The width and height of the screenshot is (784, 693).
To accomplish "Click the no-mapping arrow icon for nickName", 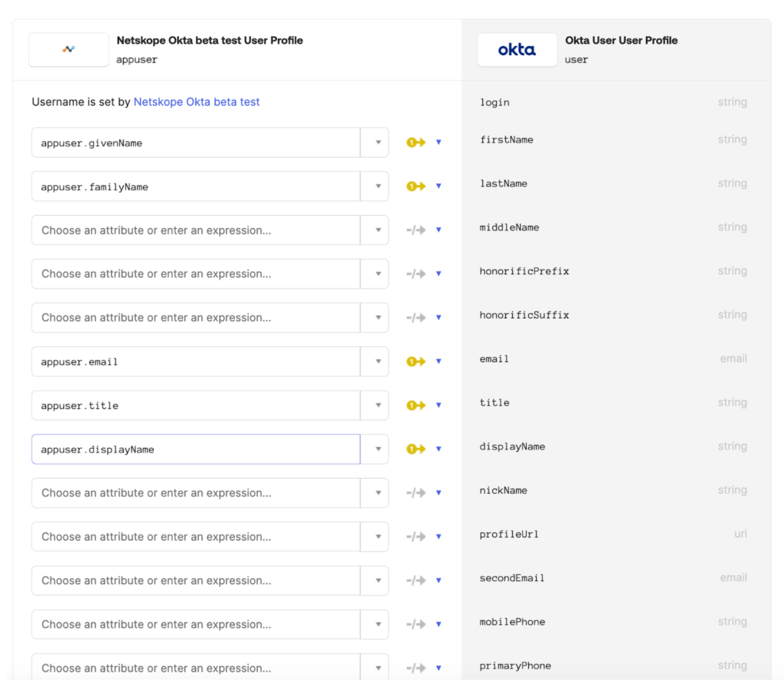I will click(416, 493).
